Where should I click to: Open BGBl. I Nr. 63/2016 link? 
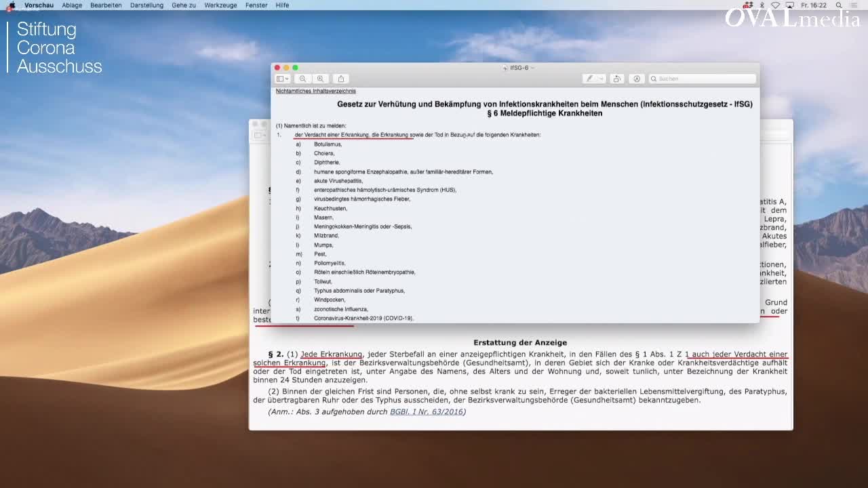coord(427,411)
